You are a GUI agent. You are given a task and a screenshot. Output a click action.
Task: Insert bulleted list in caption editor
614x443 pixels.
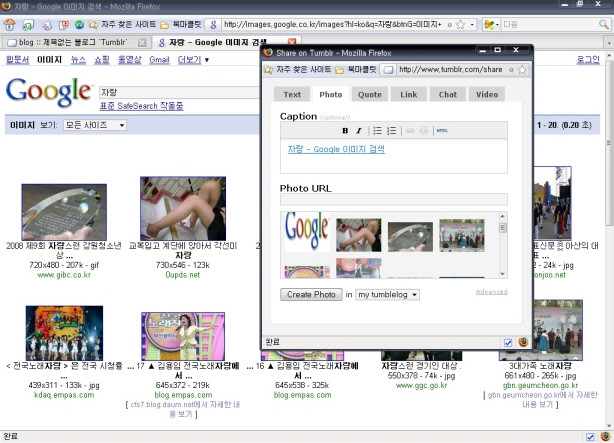coord(377,131)
